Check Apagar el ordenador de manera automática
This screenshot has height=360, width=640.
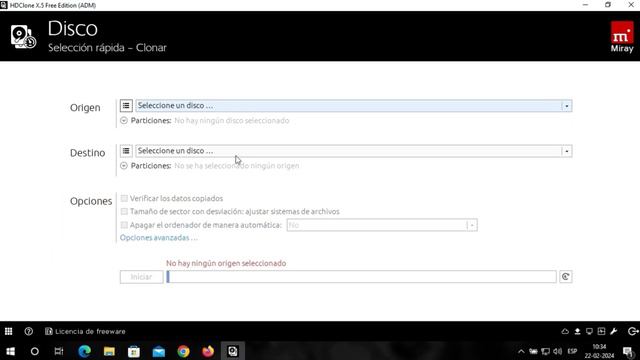point(124,225)
